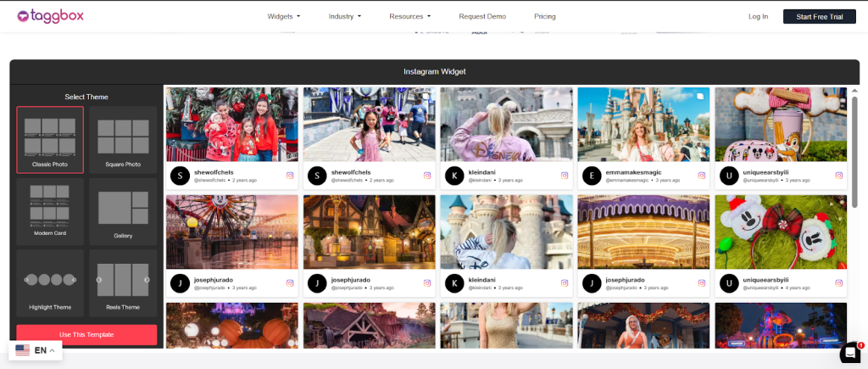Select the Highlight Theme option
Image resolution: width=868 pixels, height=369 pixels.
[50, 281]
